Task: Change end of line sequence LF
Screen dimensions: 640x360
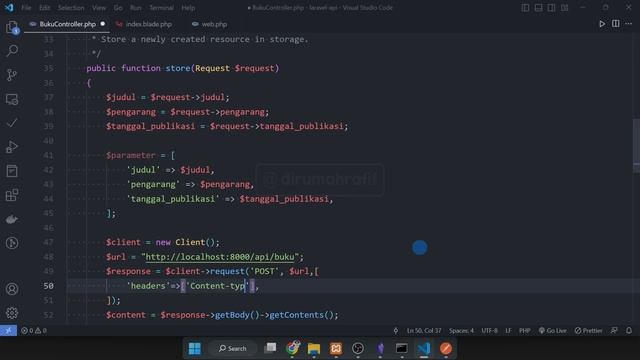Action: pyautogui.click(x=508, y=331)
